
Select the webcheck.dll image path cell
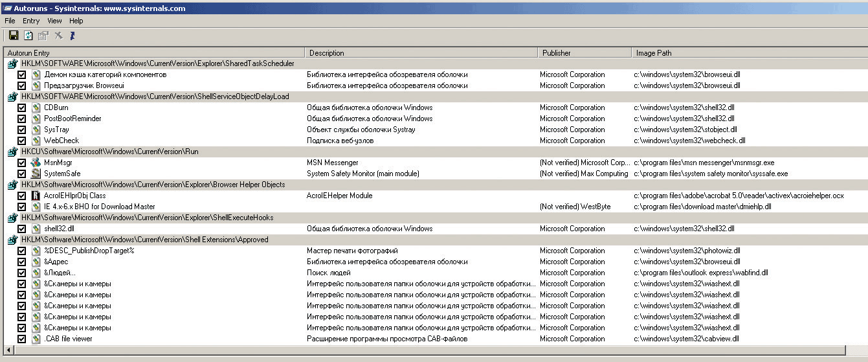[690, 141]
